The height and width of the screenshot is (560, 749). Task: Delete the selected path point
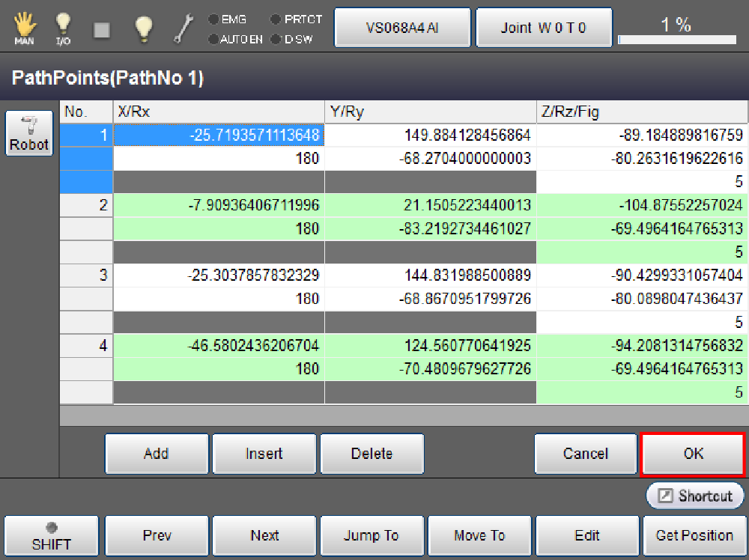372,454
